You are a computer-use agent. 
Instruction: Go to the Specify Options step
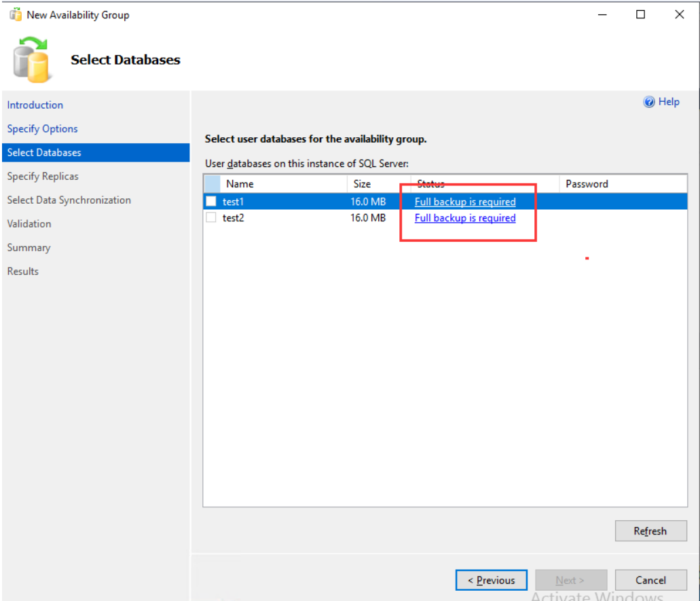pos(42,128)
